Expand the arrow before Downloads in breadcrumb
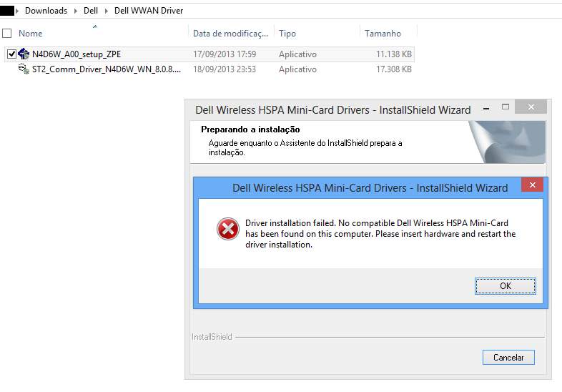 point(17,11)
